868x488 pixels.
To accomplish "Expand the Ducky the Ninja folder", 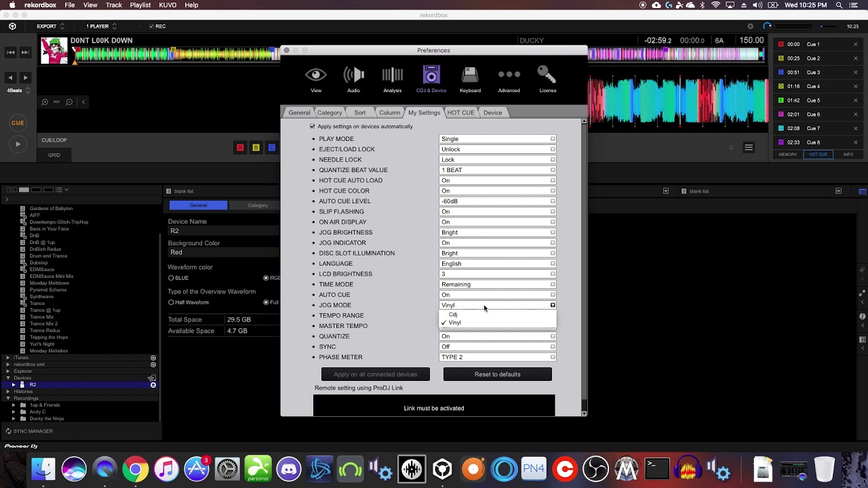I will point(14,419).
